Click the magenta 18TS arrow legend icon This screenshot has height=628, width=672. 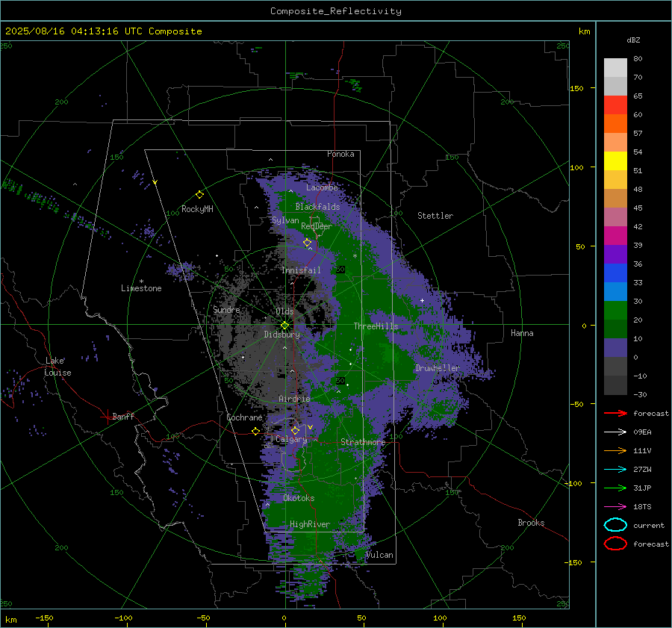pos(615,507)
